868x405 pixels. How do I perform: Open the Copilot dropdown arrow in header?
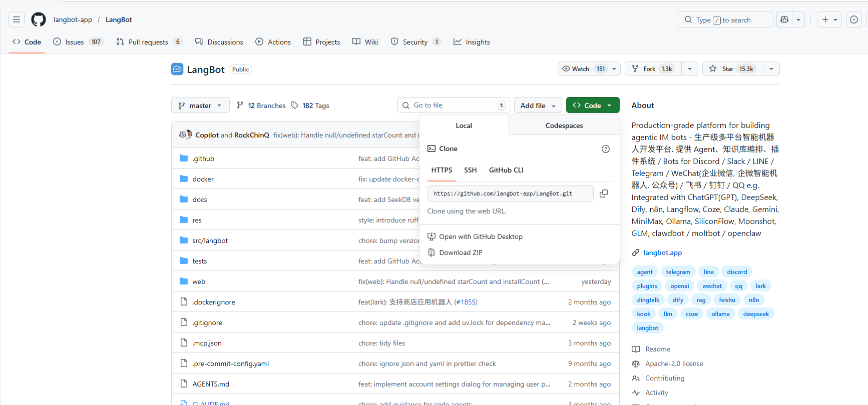tap(798, 19)
